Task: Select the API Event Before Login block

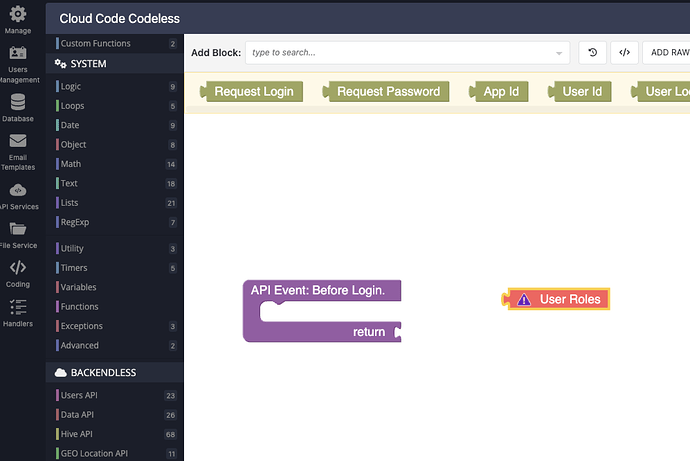Action: click(322, 311)
